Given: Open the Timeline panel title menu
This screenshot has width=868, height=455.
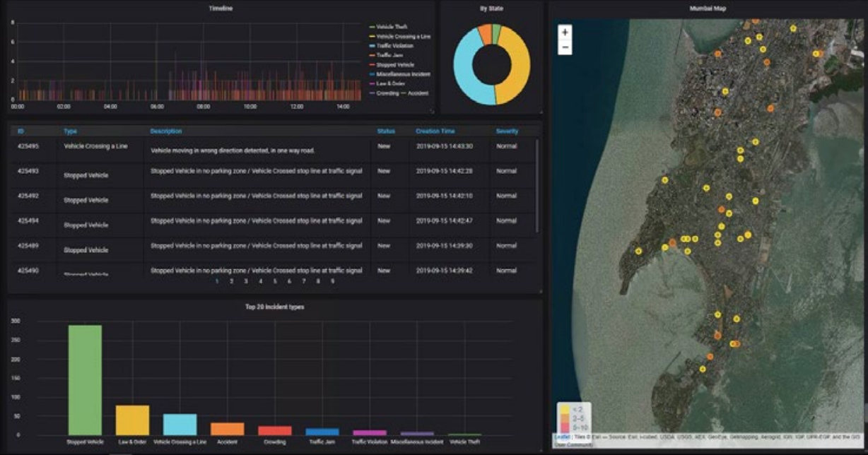Looking at the screenshot, I should point(221,8).
